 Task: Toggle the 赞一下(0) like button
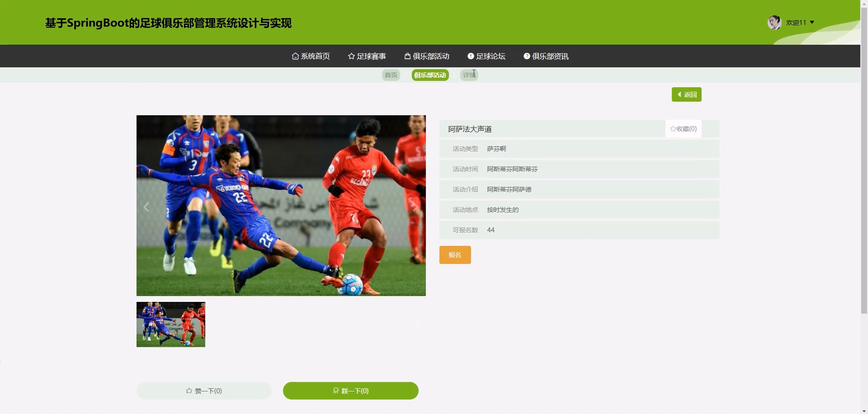[x=204, y=391]
